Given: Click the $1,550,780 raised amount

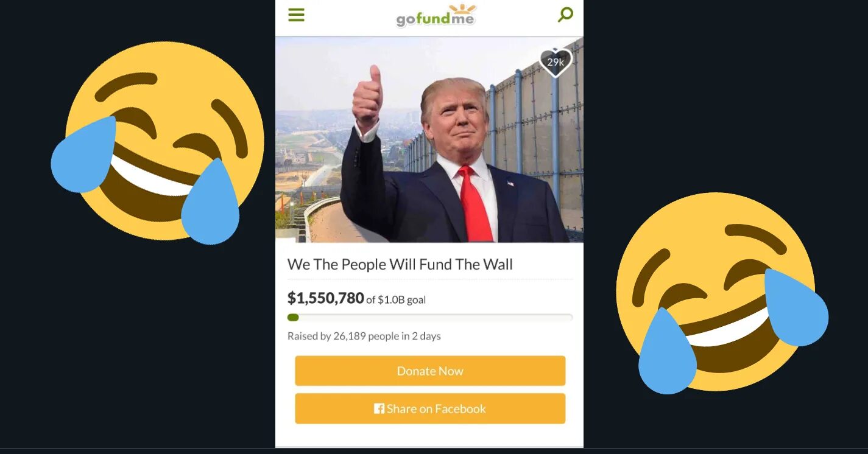Looking at the screenshot, I should [326, 298].
